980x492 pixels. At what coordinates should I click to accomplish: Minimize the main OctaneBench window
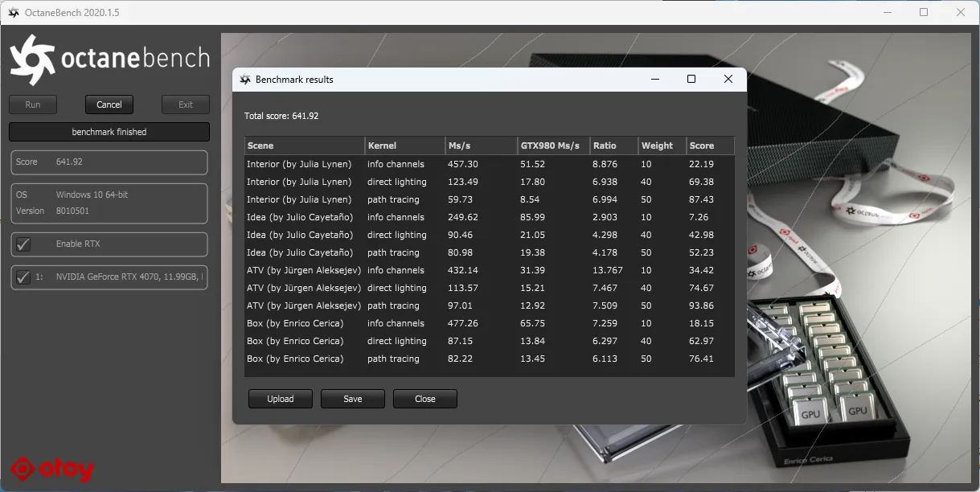[887, 13]
